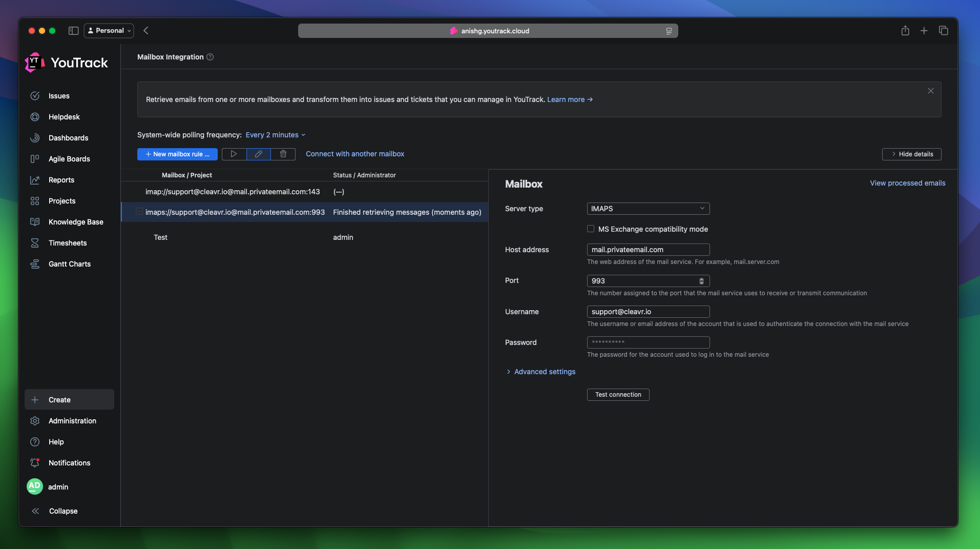This screenshot has width=980, height=549.
Task: Click the Test connection button
Action: [x=617, y=395]
